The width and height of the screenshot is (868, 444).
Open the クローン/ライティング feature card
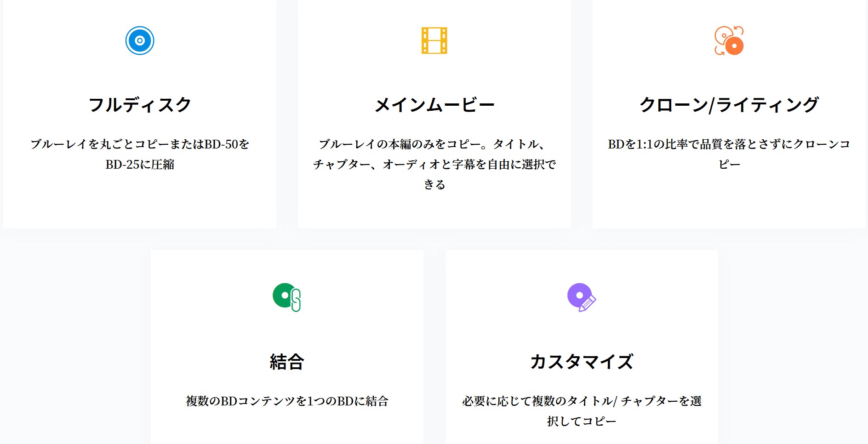tap(729, 114)
